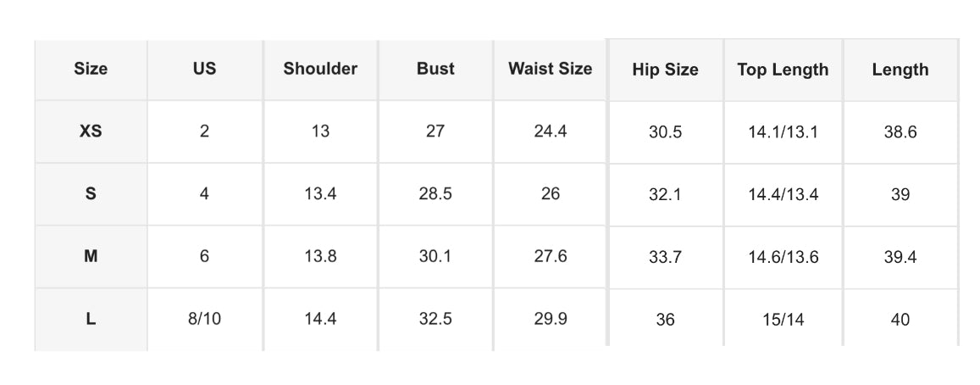The height and width of the screenshot is (385, 980).
Task: Click the XS size row label
Action: [91, 131]
